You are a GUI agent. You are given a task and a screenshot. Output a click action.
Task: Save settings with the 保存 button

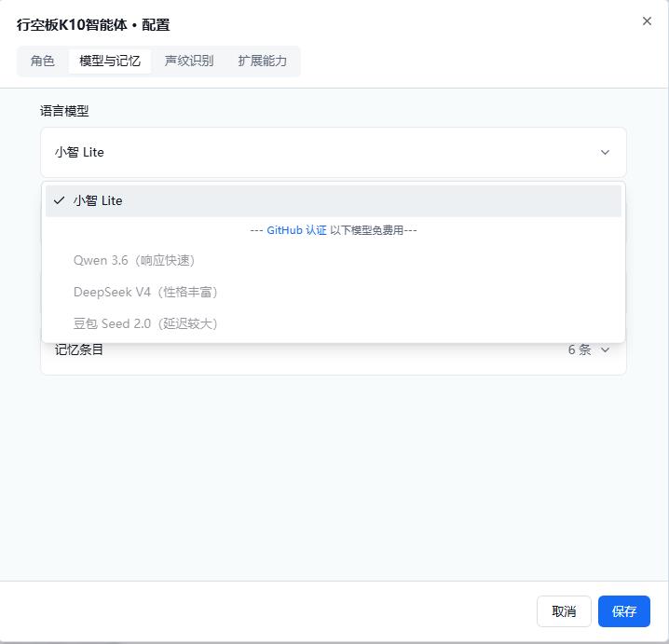(623, 611)
